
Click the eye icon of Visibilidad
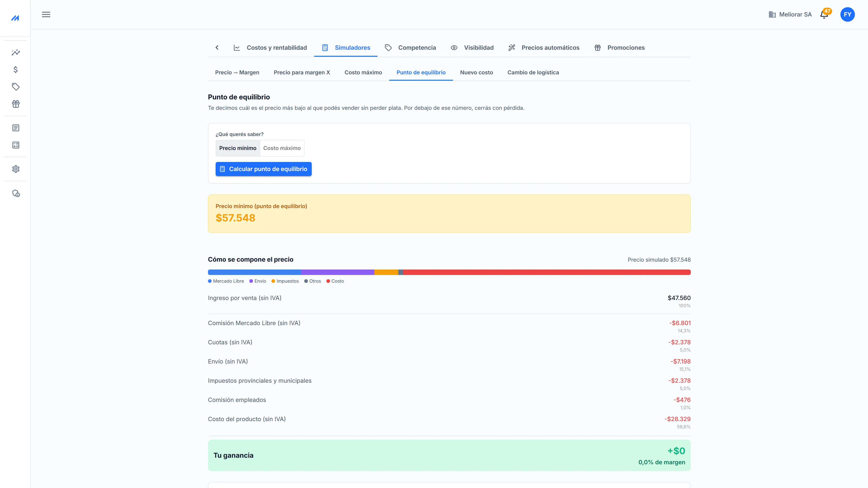click(454, 48)
